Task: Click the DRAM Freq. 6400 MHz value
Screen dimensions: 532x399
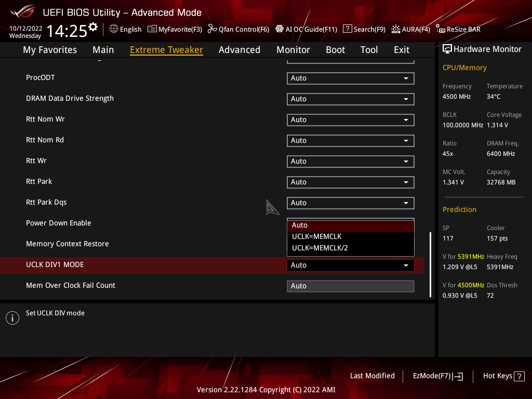Action: tap(501, 154)
